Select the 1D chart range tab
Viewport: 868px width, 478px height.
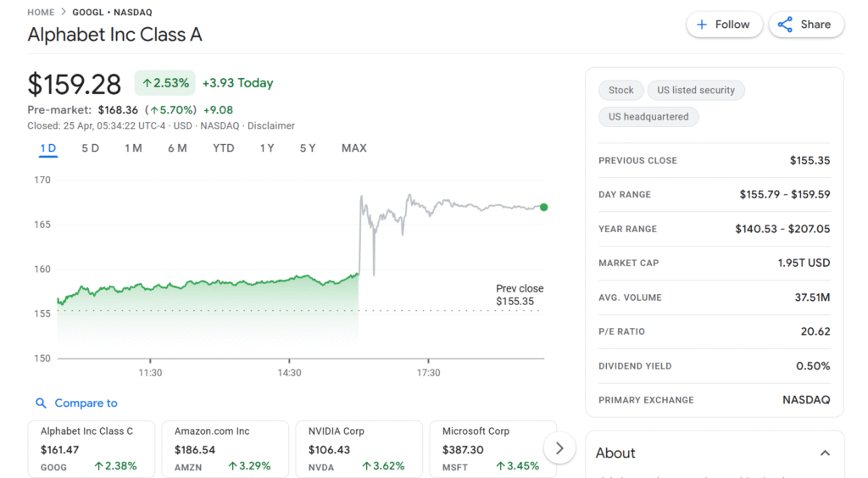tap(48, 148)
